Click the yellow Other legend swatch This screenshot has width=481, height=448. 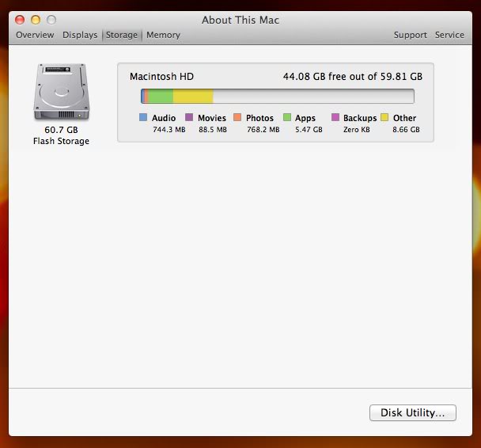(x=384, y=117)
